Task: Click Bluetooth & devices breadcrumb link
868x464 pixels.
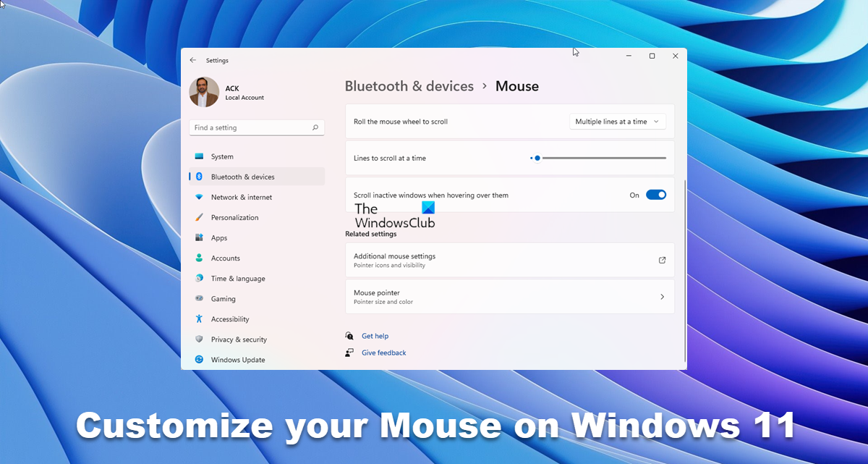Action: 409,86
